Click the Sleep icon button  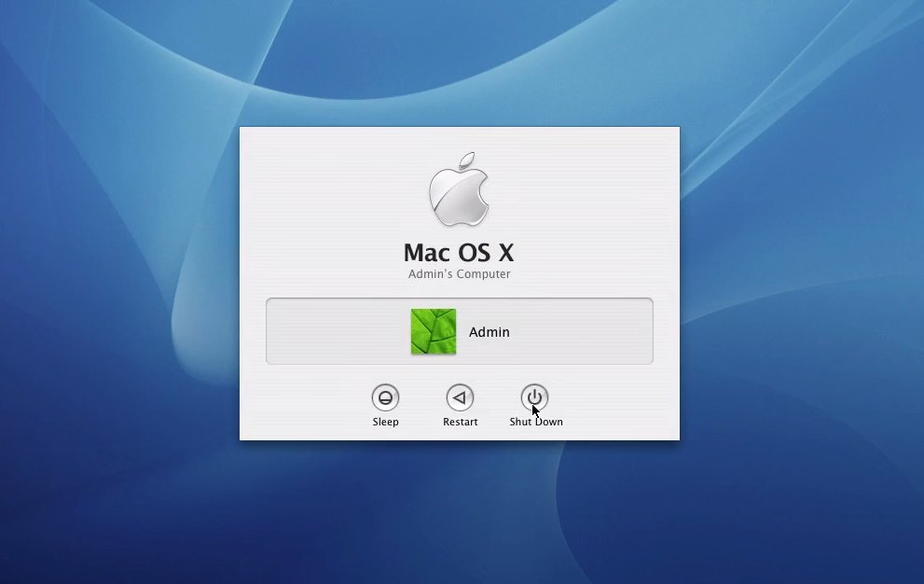[x=385, y=397]
